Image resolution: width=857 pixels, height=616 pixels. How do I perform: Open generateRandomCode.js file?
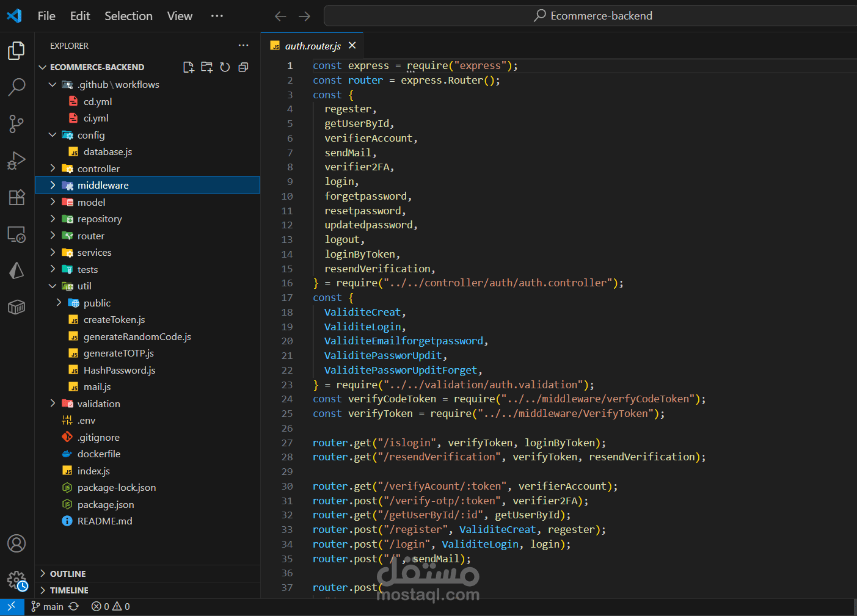pos(148,336)
